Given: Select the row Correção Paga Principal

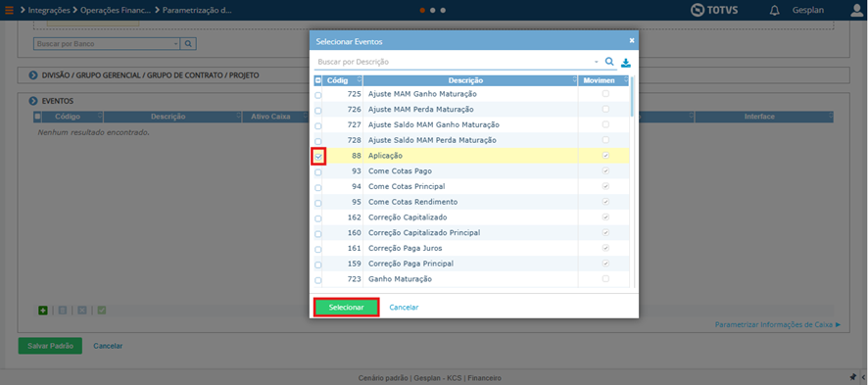Looking at the screenshot, I should 471,264.
